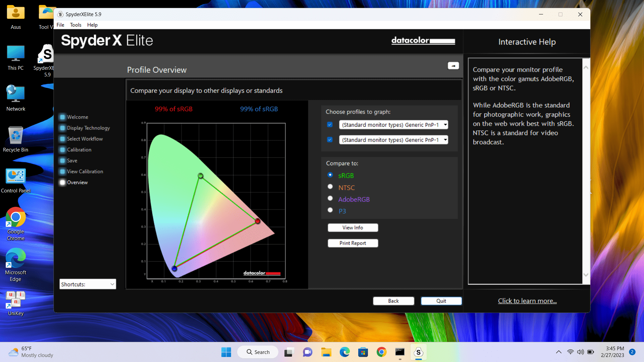This screenshot has width=644, height=362.
Task: Expand the Shortcuts dropdown
Action: [x=88, y=284]
